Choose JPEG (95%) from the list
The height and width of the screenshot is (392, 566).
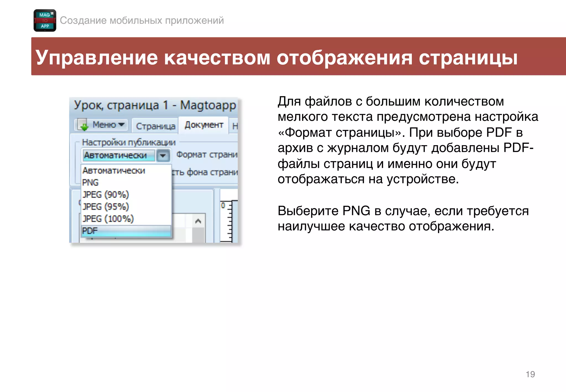(x=106, y=207)
